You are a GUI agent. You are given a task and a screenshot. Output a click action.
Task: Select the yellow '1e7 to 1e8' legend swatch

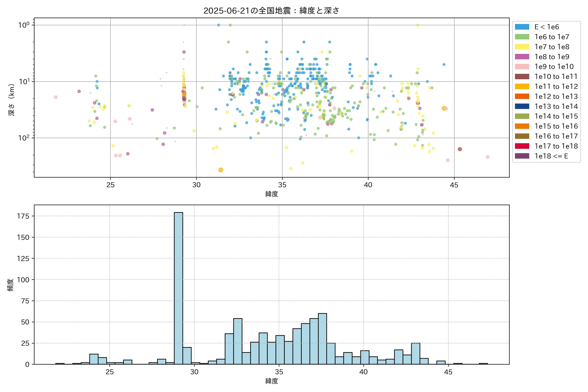(x=522, y=47)
